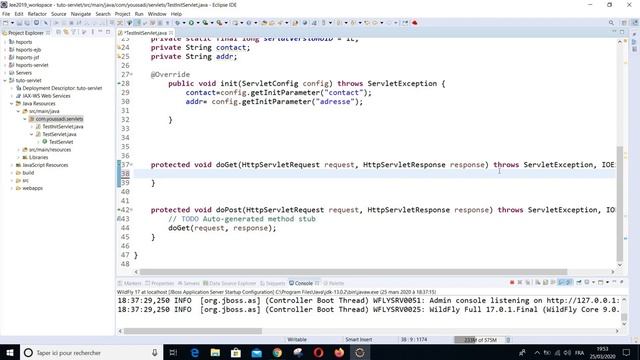Collapse com.youssadi.servlets package node
Screen dimensions: 640x360
click(25, 119)
